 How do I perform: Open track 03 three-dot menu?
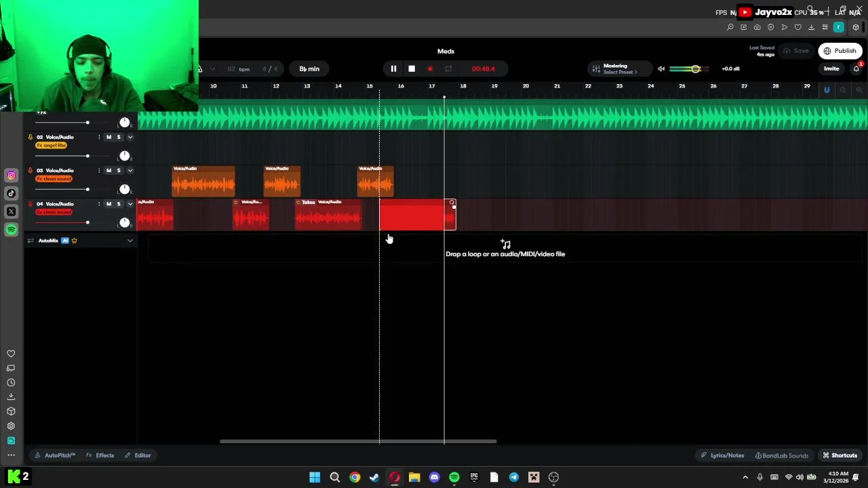(x=99, y=170)
